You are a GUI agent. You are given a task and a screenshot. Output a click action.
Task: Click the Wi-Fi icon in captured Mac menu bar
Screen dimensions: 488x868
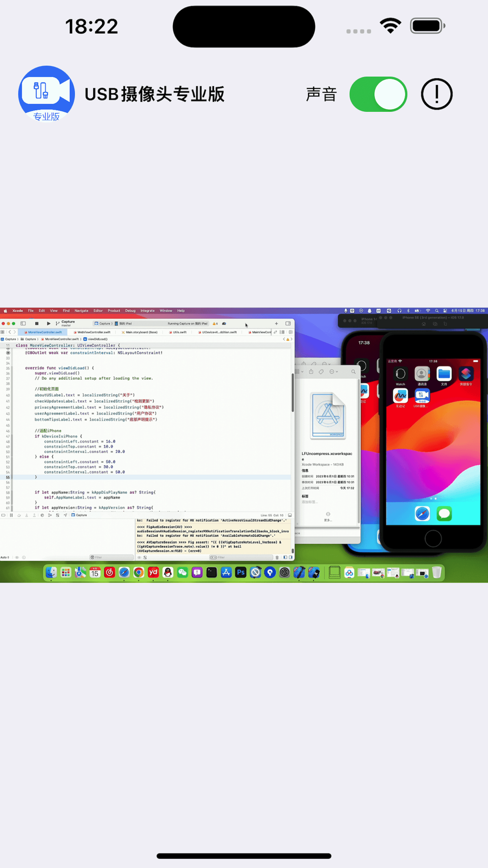428,310
